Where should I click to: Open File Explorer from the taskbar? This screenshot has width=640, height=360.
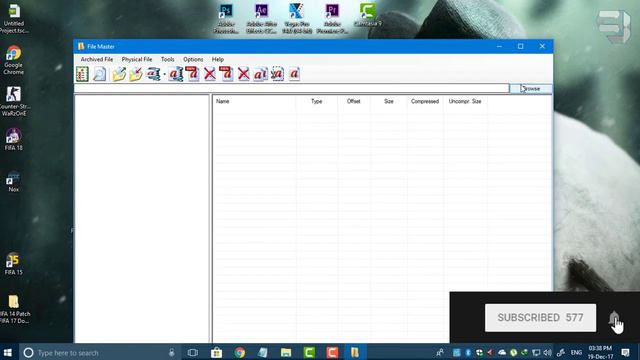point(286,352)
